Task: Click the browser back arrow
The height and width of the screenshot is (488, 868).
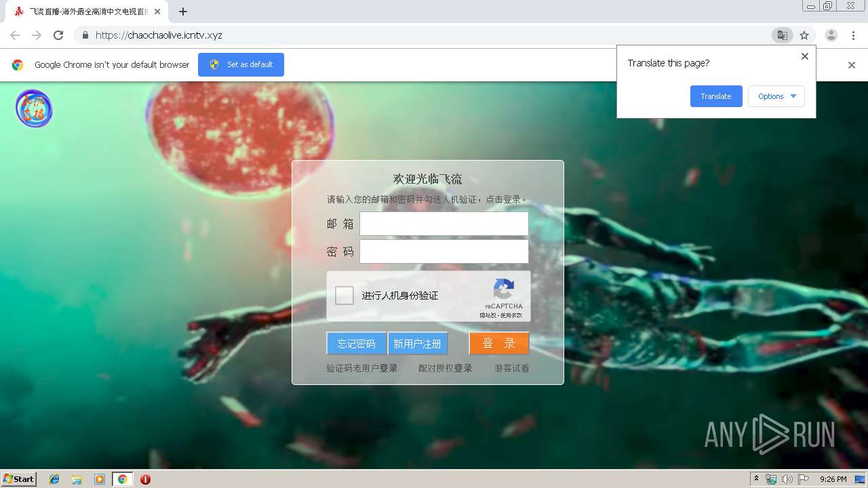Action: (x=15, y=35)
